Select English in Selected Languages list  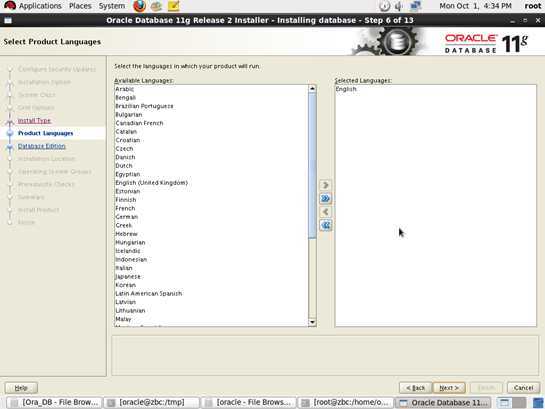(x=346, y=89)
